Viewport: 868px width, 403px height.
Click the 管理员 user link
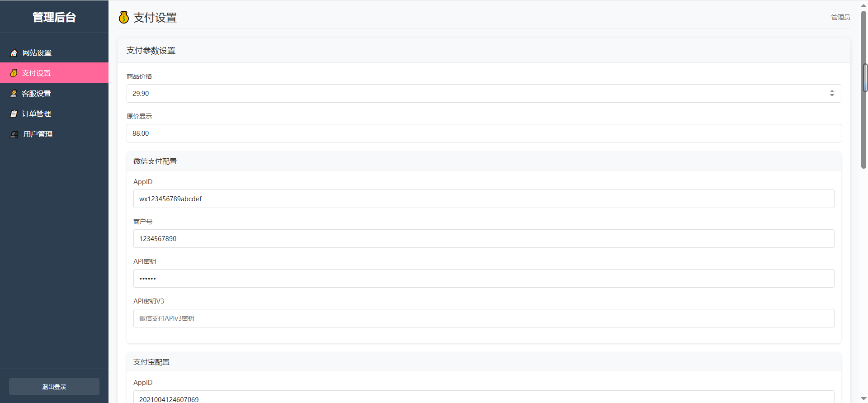pyautogui.click(x=840, y=17)
